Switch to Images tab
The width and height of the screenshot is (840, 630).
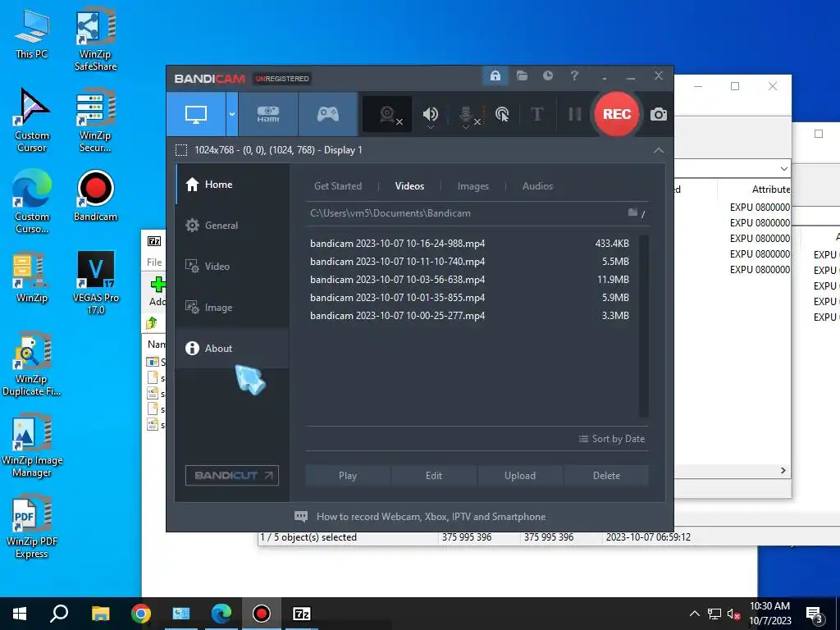coord(472,186)
